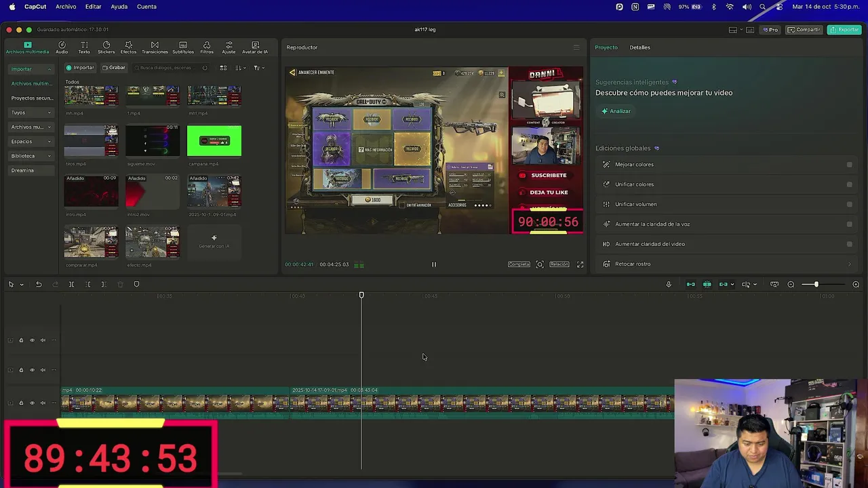Take a snapshot of the player frame
Viewport: 868px width, 488px height.
point(540,264)
